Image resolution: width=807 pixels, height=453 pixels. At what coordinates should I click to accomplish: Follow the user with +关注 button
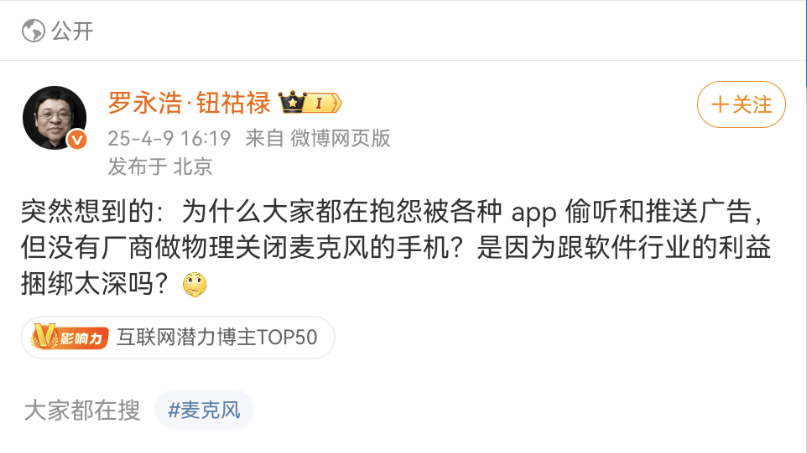[x=741, y=104]
